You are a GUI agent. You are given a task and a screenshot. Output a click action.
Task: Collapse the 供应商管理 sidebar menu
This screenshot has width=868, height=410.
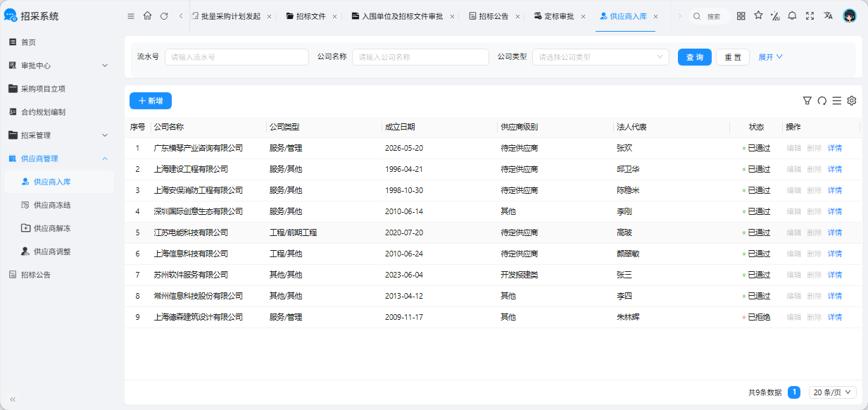pos(57,159)
